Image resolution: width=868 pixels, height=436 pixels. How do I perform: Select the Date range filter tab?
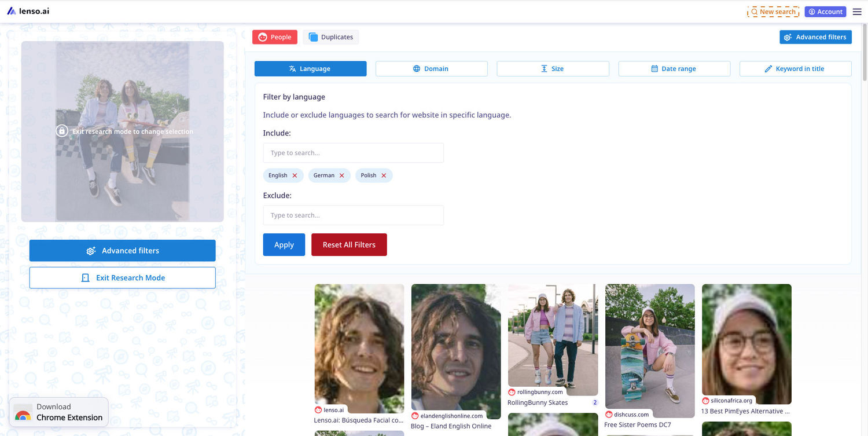[674, 69]
